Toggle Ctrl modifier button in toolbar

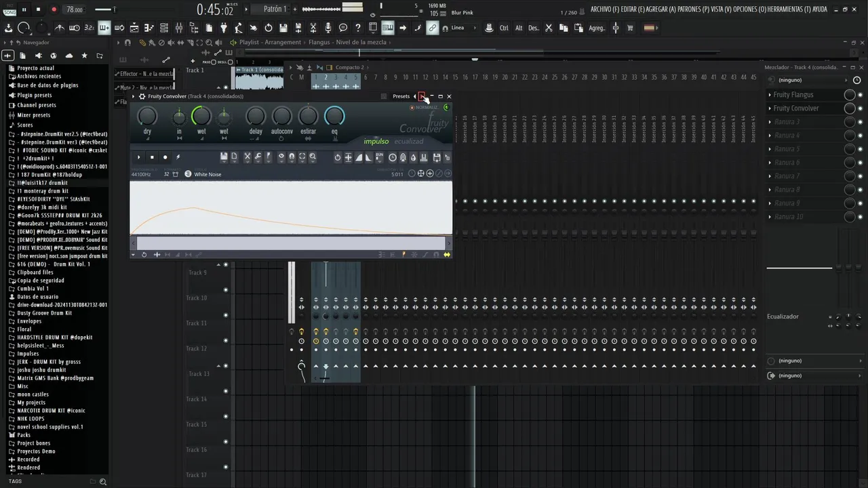point(504,28)
